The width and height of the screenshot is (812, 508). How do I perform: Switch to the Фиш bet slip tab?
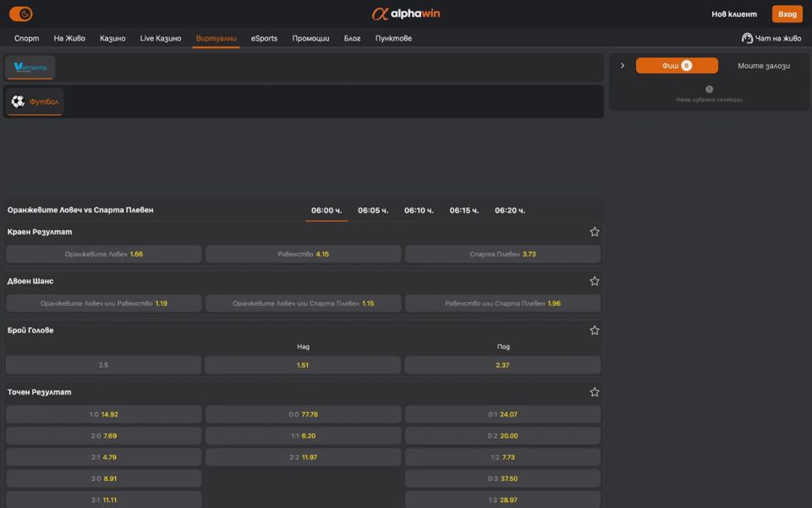677,65
